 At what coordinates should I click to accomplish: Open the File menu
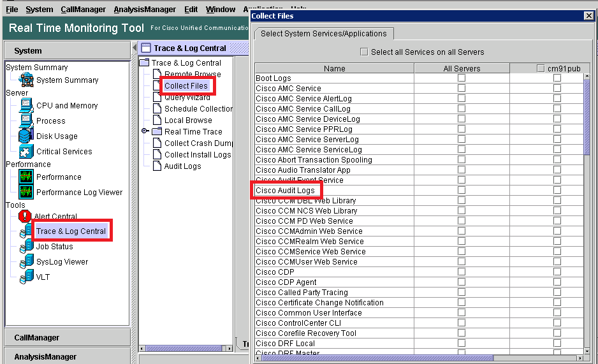pyautogui.click(x=12, y=9)
